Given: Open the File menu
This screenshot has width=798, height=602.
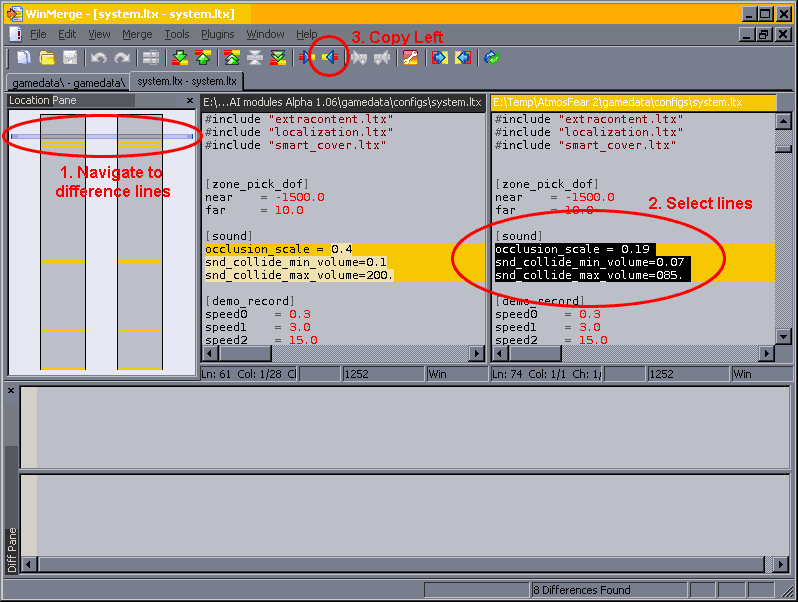Looking at the screenshot, I should point(38,34).
